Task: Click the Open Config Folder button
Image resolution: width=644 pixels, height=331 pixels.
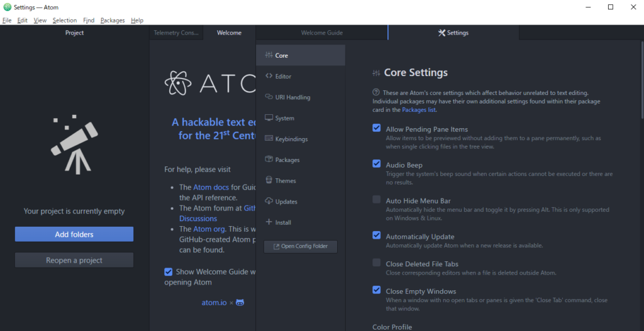Action: click(x=301, y=246)
